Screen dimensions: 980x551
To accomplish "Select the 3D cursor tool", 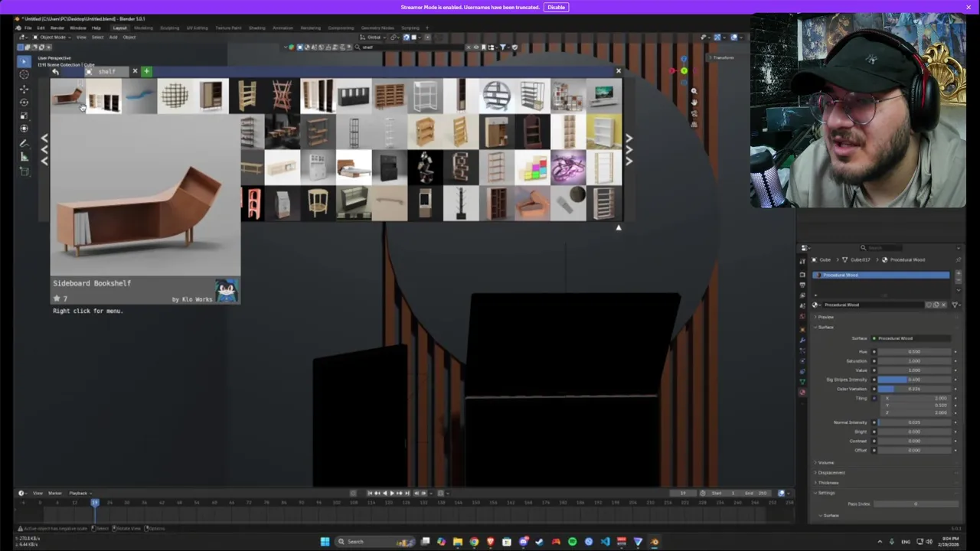I will [x=24, y=74].
